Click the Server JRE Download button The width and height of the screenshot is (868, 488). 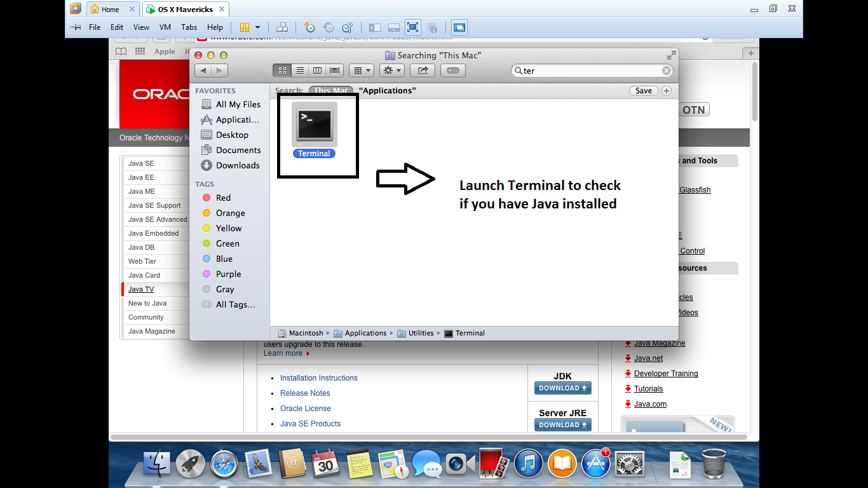coord(563,425)
